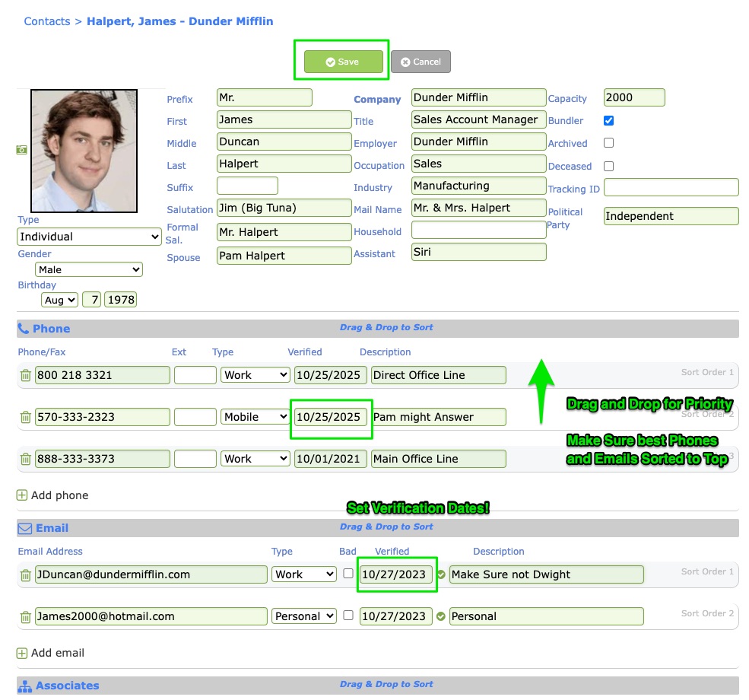The width and height of the screenshot is (749, 700).
Task: Click the Associates section org-chart icon
Action: (25, 686)
